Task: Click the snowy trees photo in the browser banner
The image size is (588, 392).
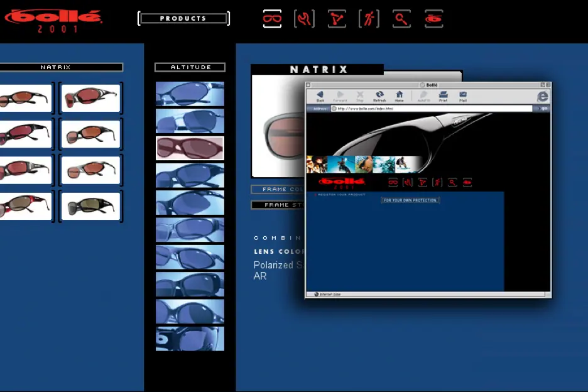Action: (384, 165)
